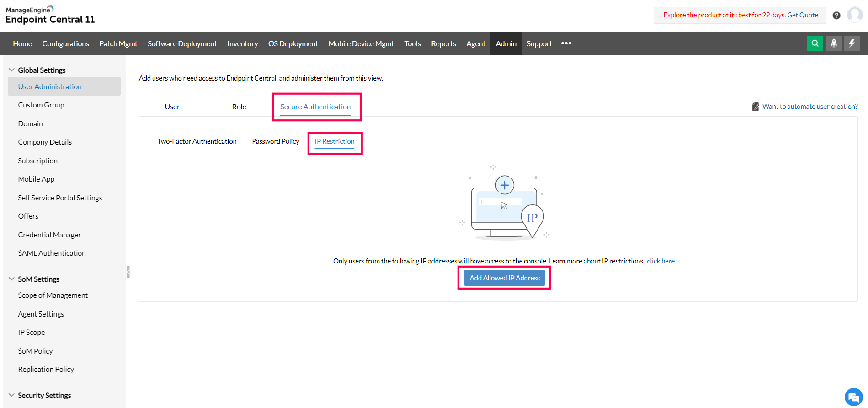Screen dimensions: 868x408
Task: Open OS Deployment menu
Action: [x=293, y=43]
